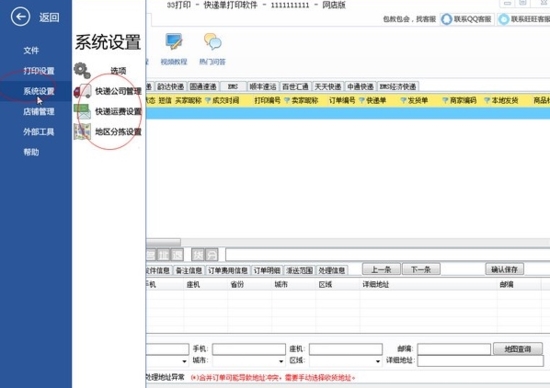Screen dimensions: 550x388
Task: Click the map icon for 地区分拣设置
Action: [82, 132]
